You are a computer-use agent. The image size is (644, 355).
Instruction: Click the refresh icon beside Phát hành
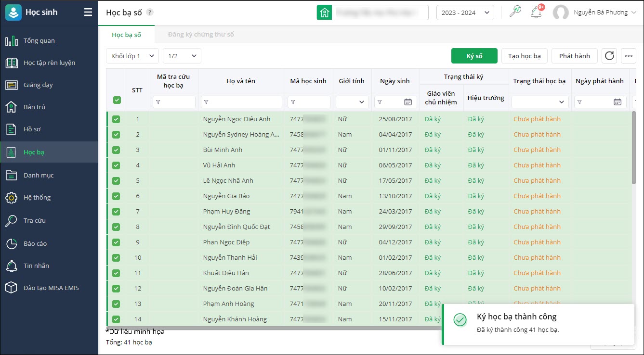point(609,56)
